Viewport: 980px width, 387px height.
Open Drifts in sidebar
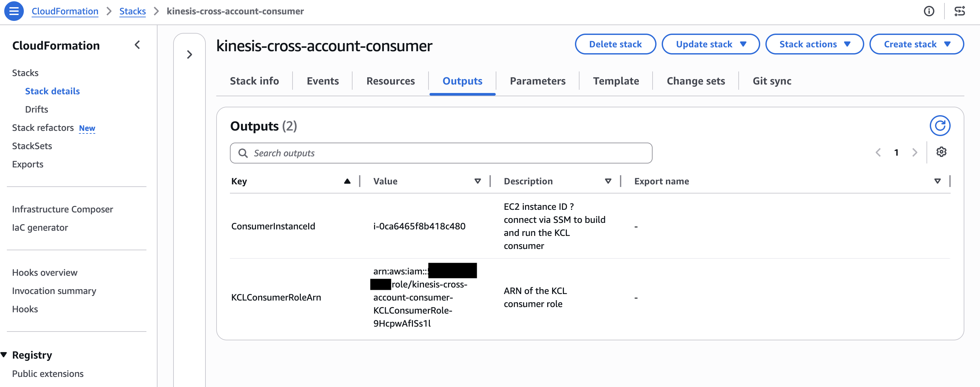tap(37, 109)
